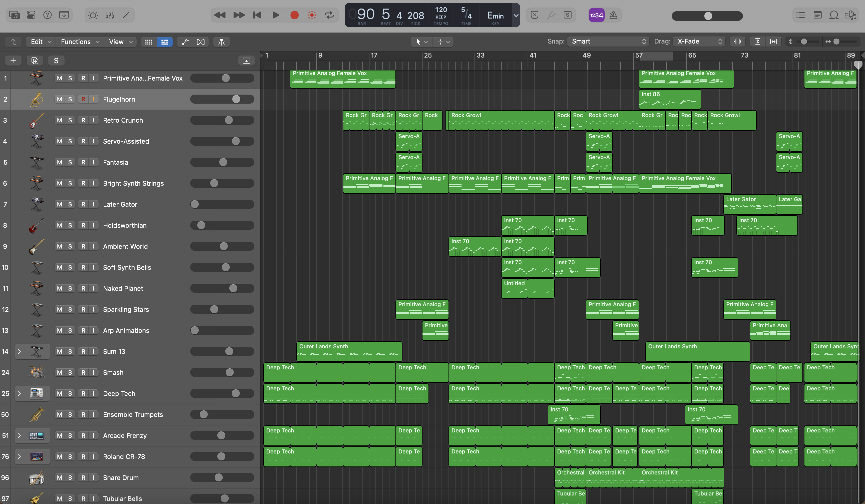Toggle the Count-in 1234 button
Viewport: 865px width, 504px height.
pyautogui.click(x=596, y=15)
